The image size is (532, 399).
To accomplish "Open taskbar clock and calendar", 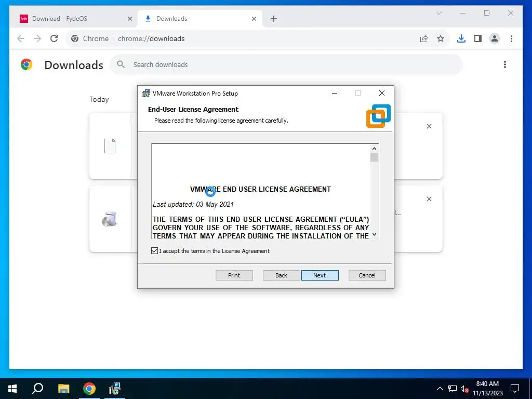I will click(487, 389).
